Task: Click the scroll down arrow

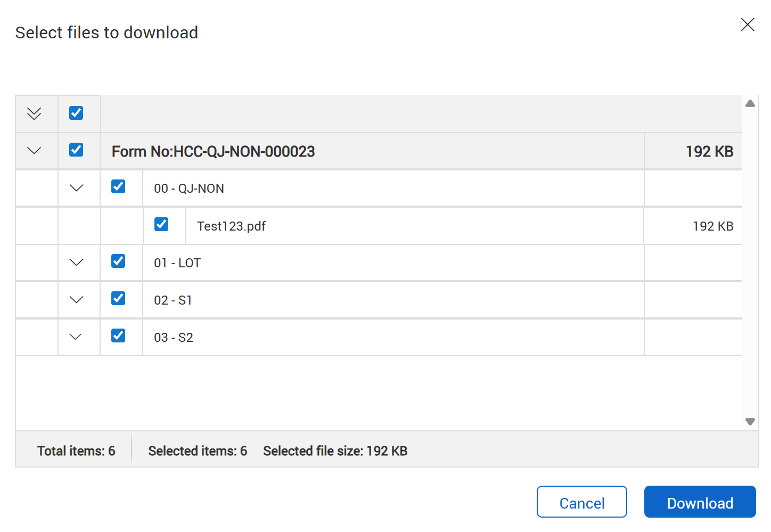Action: (750, 422)
